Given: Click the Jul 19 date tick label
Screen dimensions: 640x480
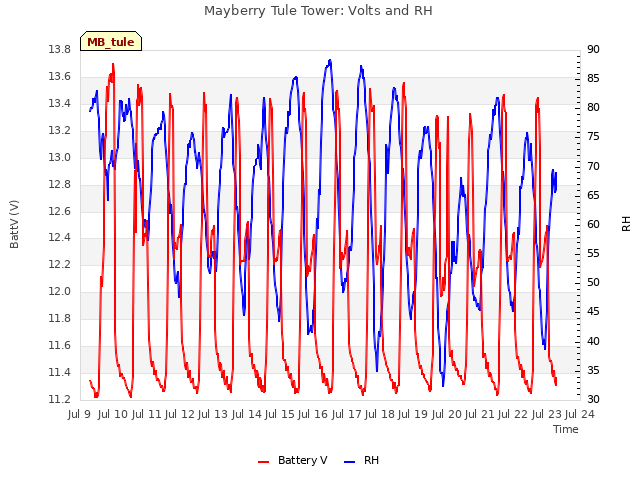Looking at the screenshot, I should pos(413,414).
